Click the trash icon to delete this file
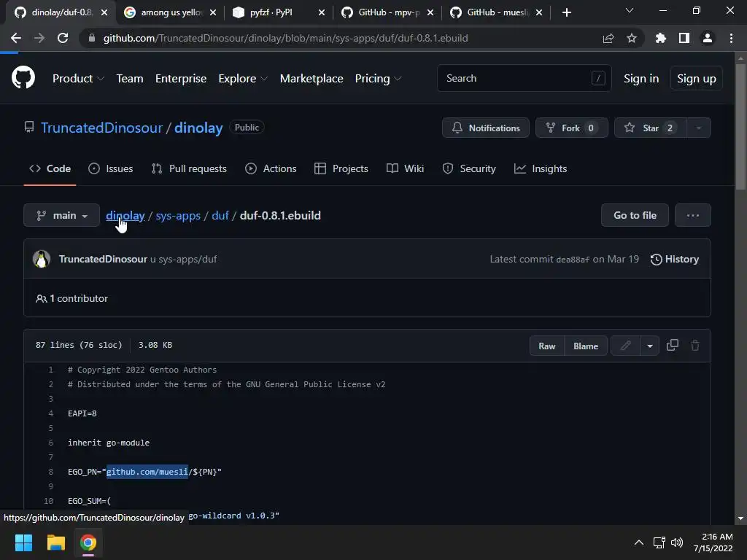This screenshot has width=747, height=560. point(695,345)
